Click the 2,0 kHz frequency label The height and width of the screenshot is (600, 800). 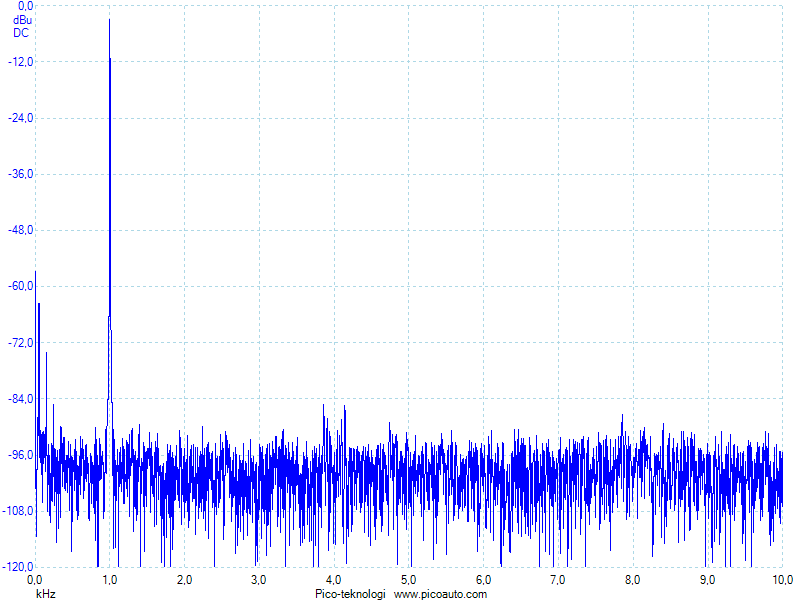(x=184, y=580)
